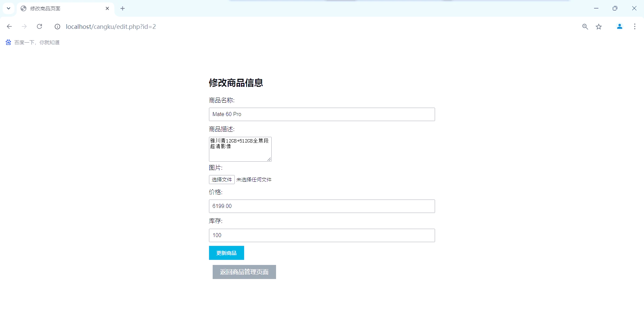The height and width of the screenshot is (332, 644).
Task: Expand the tab search dropdown arrow
Action: pos(8,8)
